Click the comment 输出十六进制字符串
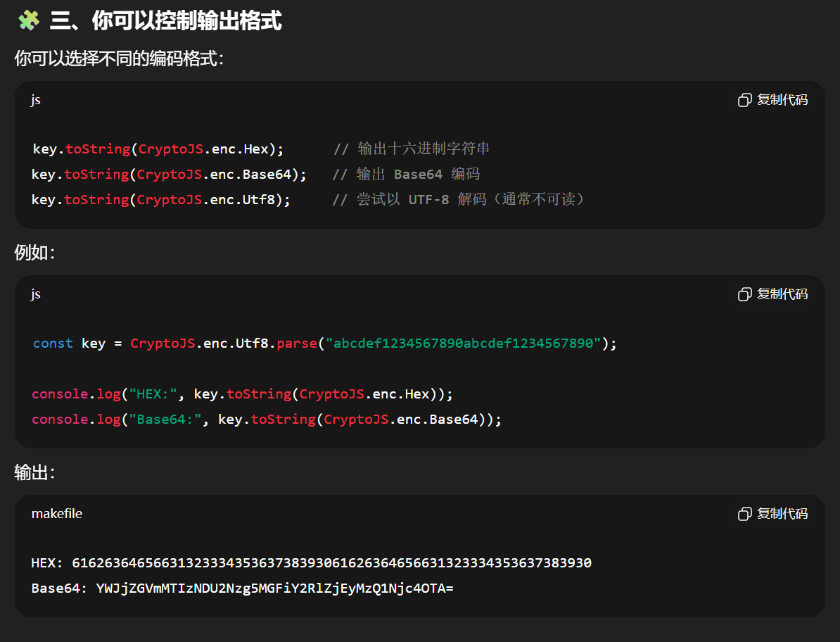840x642 pixels. (x=424, y=149)
